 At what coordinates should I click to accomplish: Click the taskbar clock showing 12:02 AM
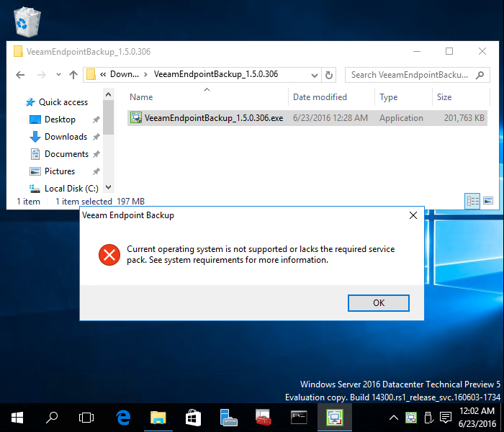[x=477, y=418]
